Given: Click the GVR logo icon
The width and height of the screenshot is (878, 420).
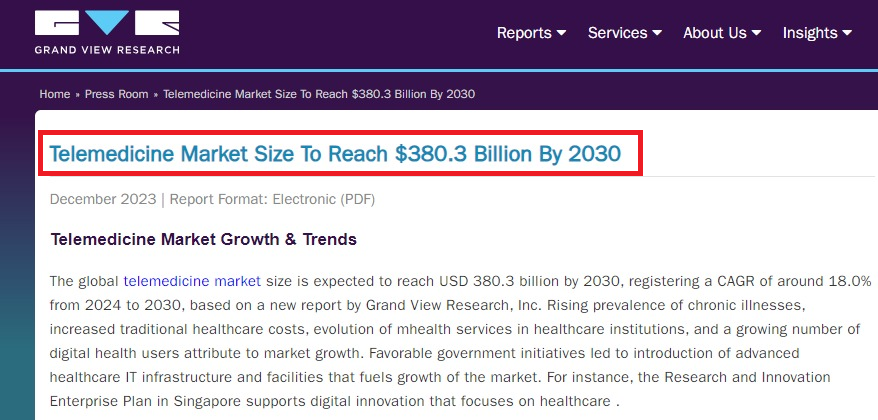Looking at the screenshot, I should [107, 24].
